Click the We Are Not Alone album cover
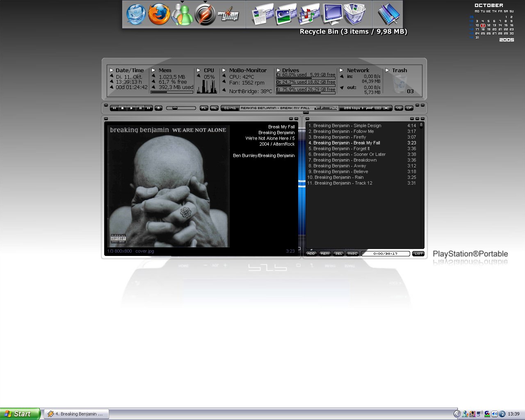525x420 pixels. pos(168,186)
